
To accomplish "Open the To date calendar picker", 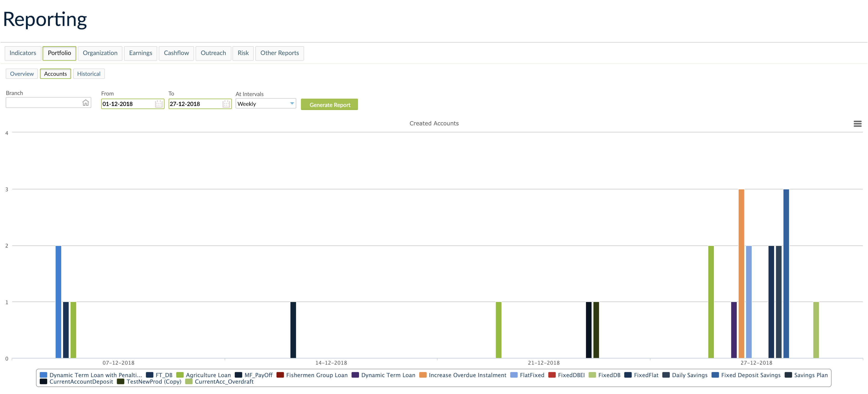I will coord(226,104).
